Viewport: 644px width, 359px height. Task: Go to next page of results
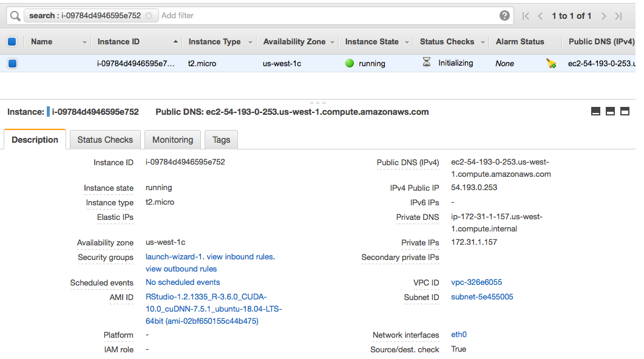coord(604,16)
